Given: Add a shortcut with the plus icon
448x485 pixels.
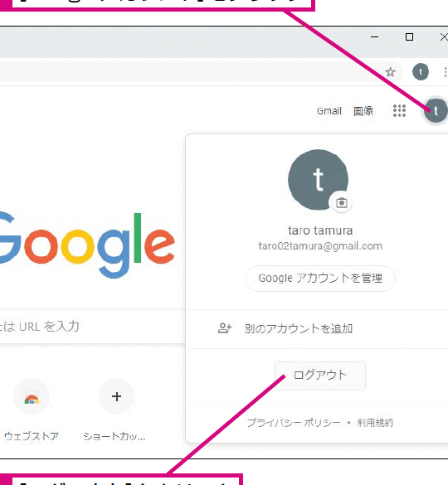Looking at the screenshot, I should tap(116, 396).
